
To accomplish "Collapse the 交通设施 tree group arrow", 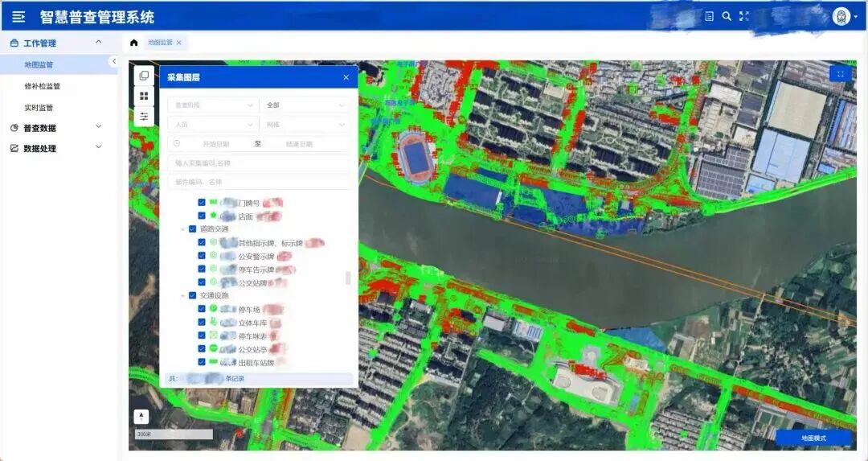I will pos(183,296).
